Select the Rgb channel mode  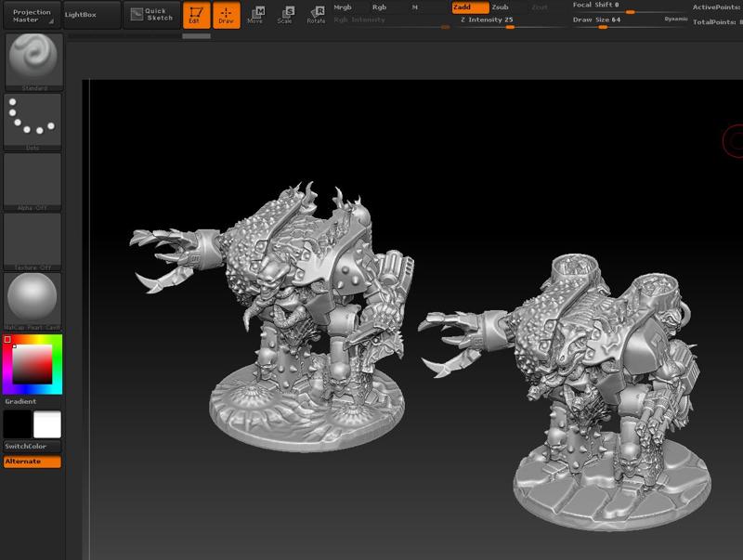pos(379,7)
